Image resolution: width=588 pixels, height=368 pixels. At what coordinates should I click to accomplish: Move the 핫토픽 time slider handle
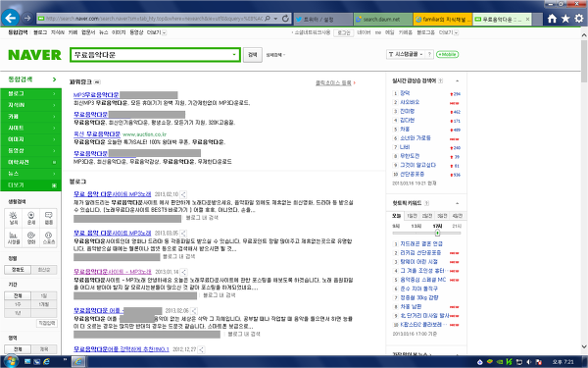click(437, 233)
